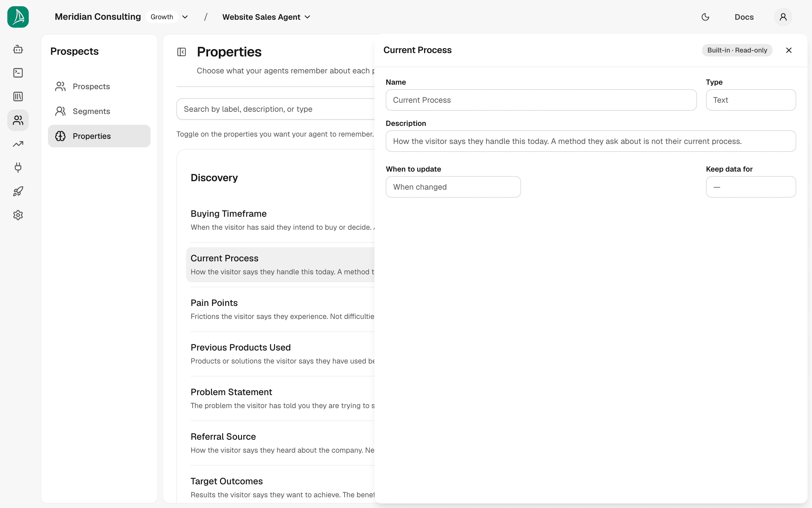This screenshot has height=508, width=812.
Task: Open the user account avatar icon
Action: (783, 17)
